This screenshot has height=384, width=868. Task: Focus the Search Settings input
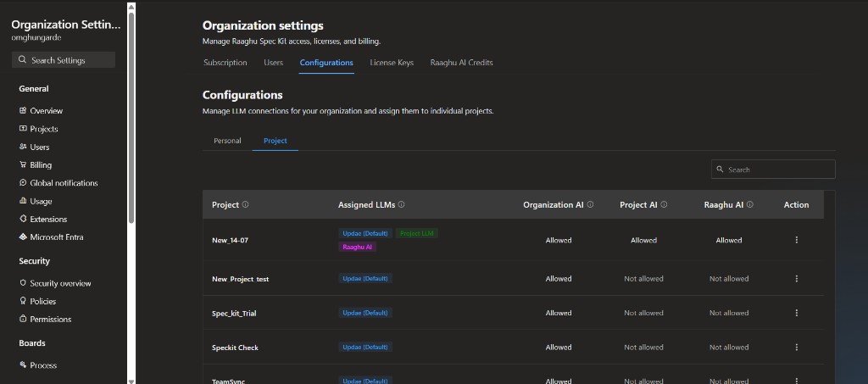(63, 59)
